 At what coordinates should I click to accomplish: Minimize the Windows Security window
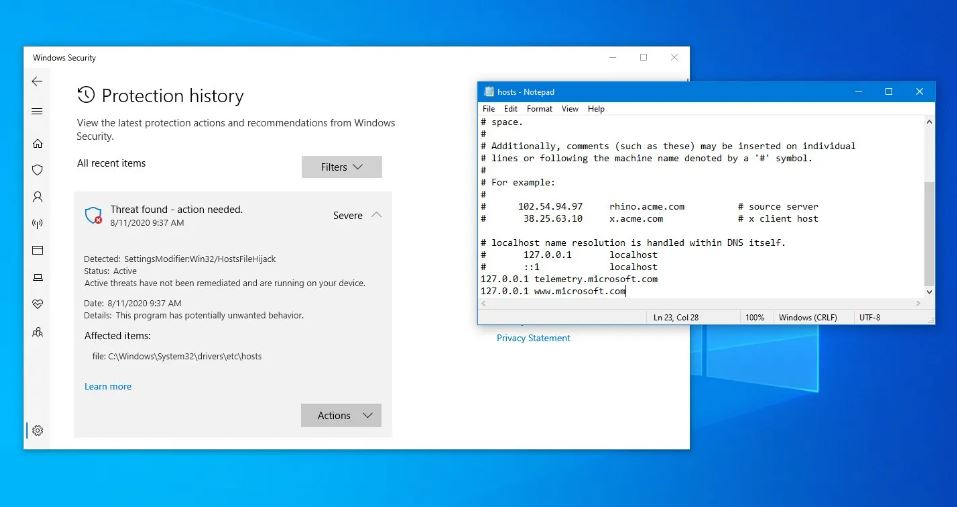[613, 57]
